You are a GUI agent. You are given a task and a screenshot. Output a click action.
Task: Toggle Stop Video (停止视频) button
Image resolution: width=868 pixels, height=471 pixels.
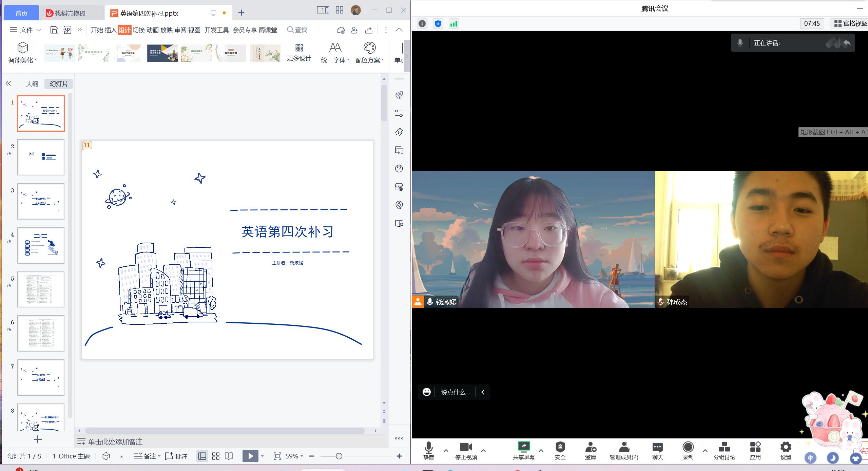[466, 451]
